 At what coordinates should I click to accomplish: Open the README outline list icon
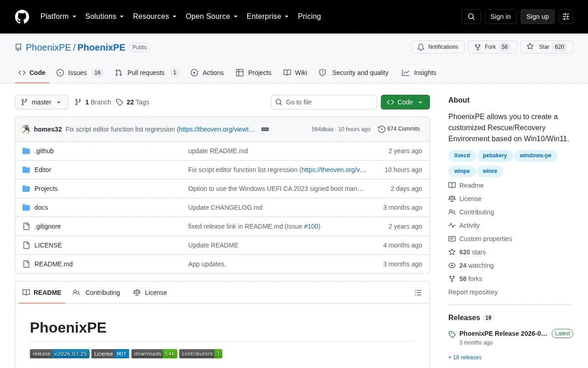[x=418, y=293]
